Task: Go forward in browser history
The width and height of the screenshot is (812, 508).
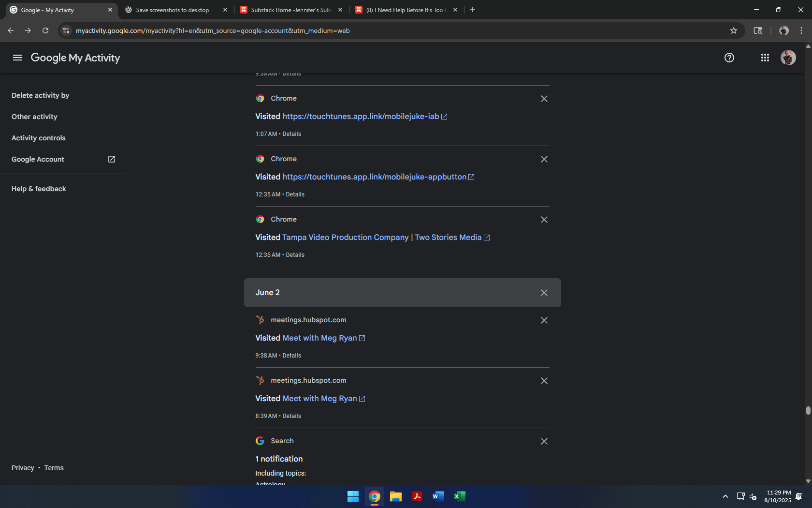Action: pos(28,30)
